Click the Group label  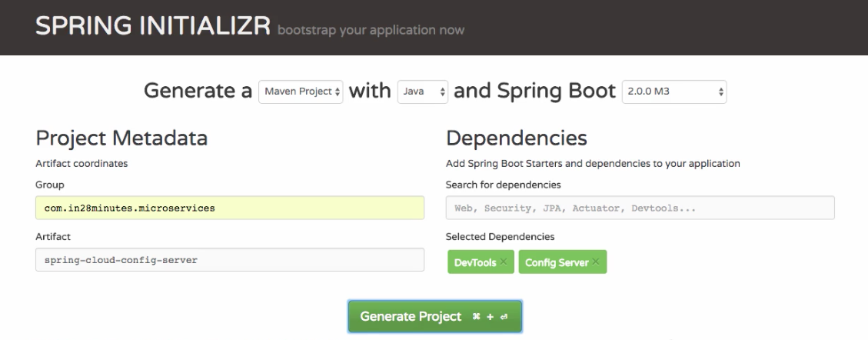tap(50, 185)
